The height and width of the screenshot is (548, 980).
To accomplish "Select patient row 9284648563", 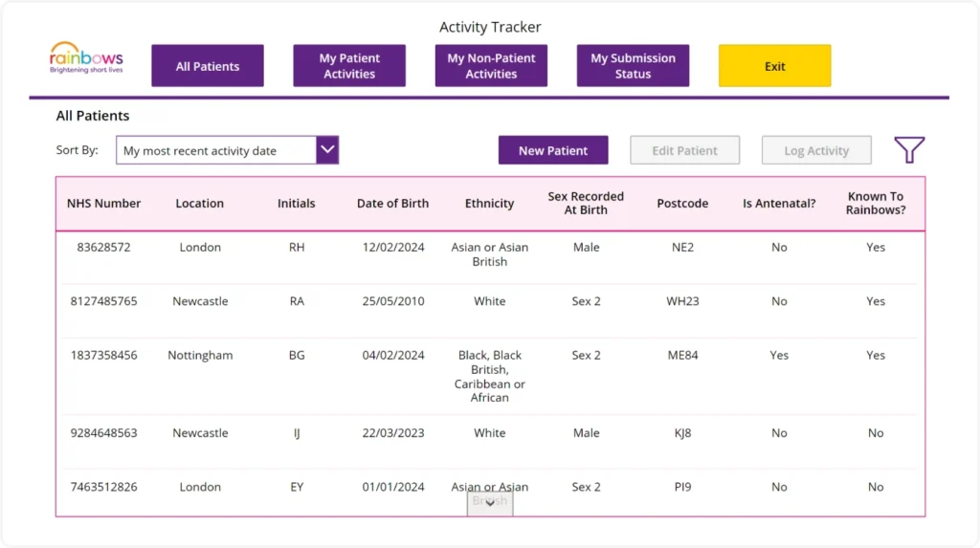I will [x=103, y=433].
